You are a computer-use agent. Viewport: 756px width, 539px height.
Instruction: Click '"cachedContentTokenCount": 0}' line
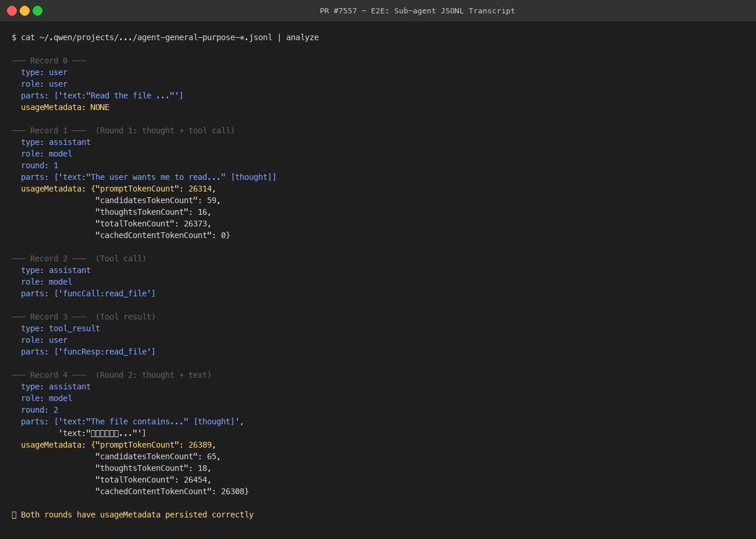coord(163,235)
